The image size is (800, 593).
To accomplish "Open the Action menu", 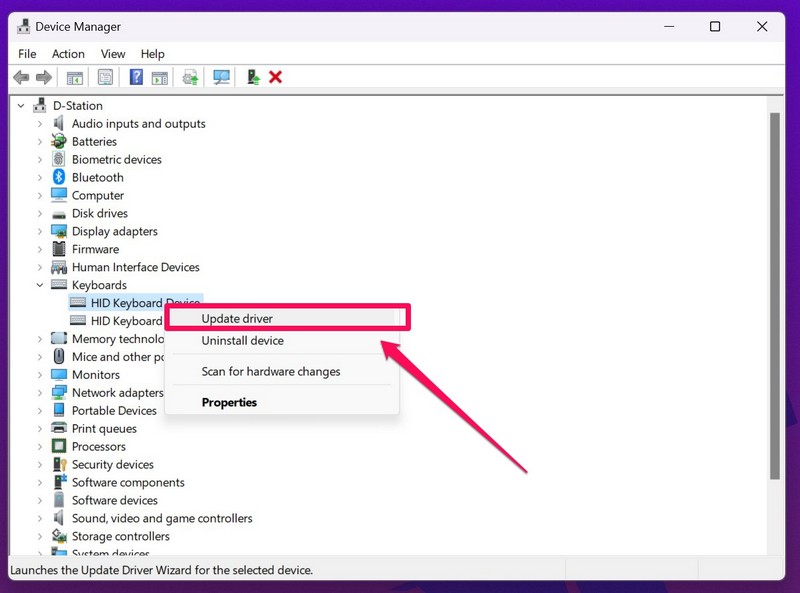I will [x=68, y=54].
